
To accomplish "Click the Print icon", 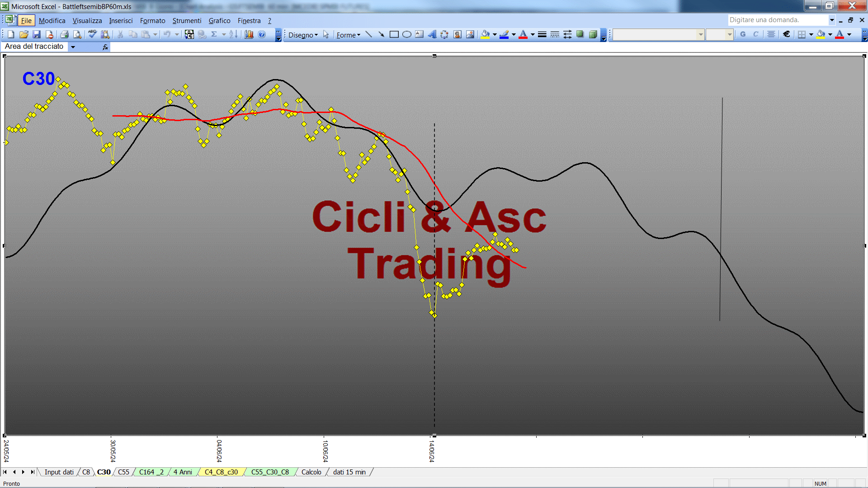I will (x=64, y=34).
